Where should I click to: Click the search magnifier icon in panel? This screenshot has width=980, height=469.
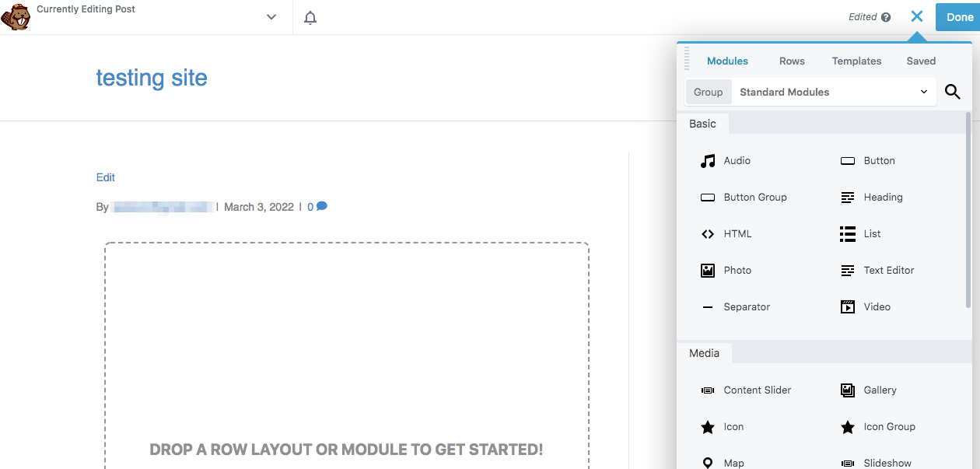click(x=952, y=93)
